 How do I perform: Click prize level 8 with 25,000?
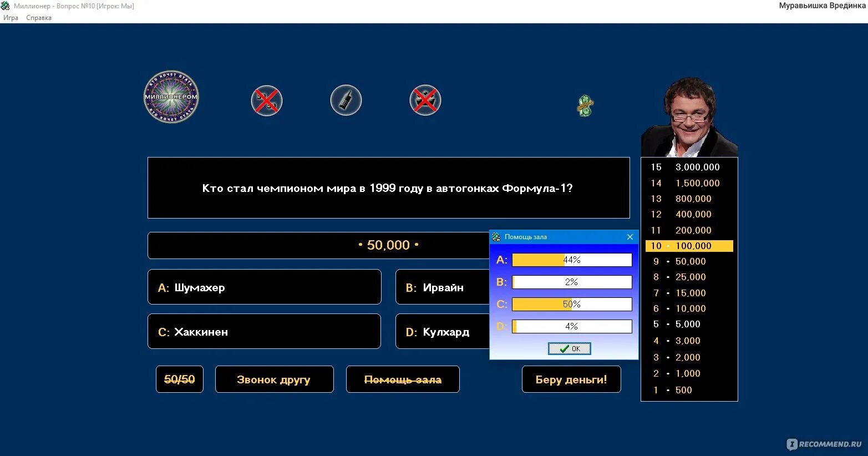[x=689, y=277]
